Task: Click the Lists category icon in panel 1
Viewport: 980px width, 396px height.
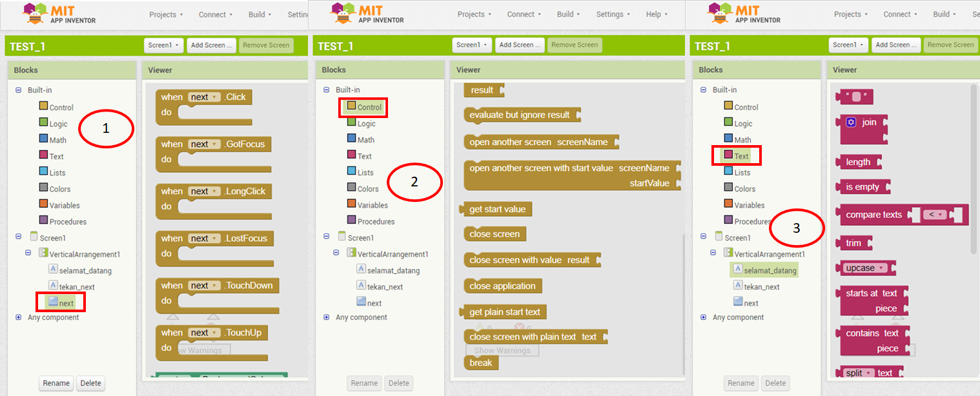Action: [x=43, y=172]
